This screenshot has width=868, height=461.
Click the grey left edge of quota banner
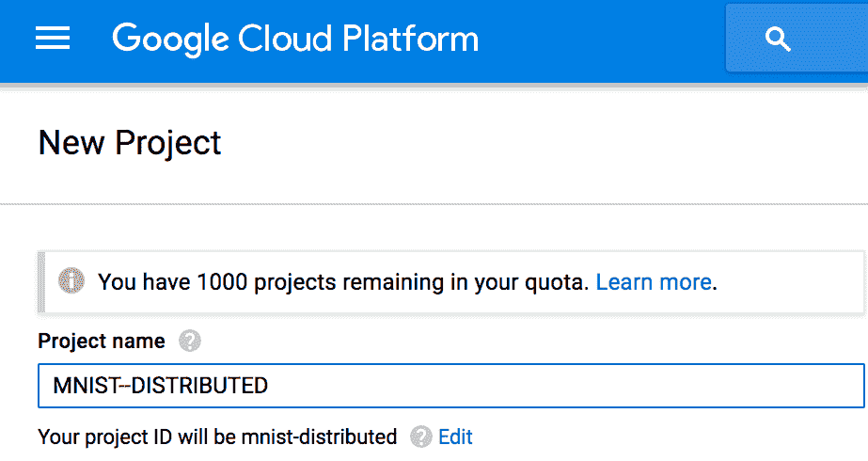coord(41,281)
